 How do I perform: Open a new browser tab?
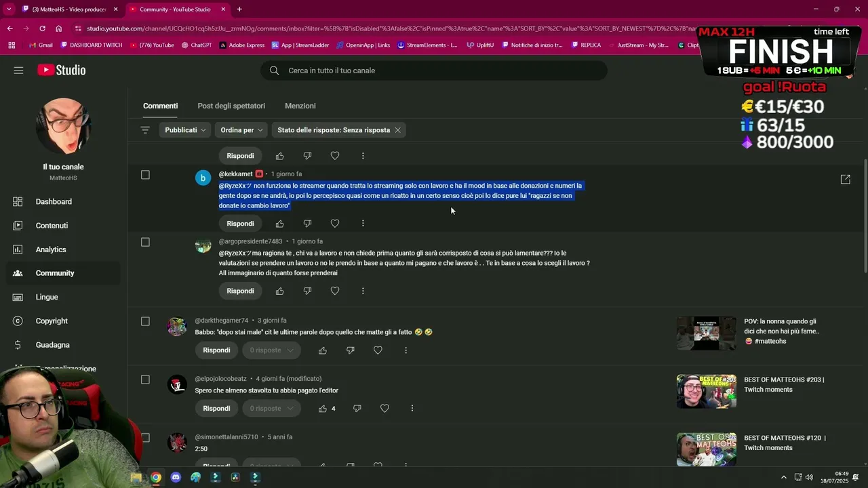tap(239, 9)
